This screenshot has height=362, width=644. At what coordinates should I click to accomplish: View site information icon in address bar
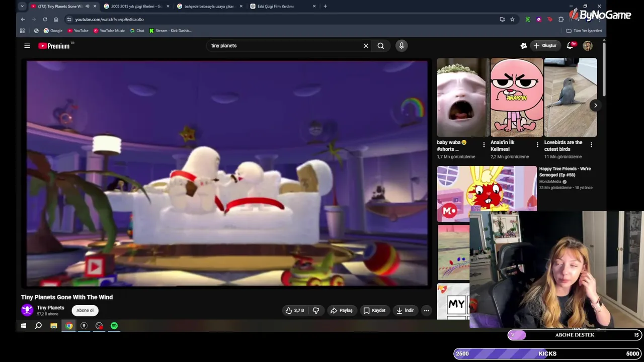coord(69,20)
